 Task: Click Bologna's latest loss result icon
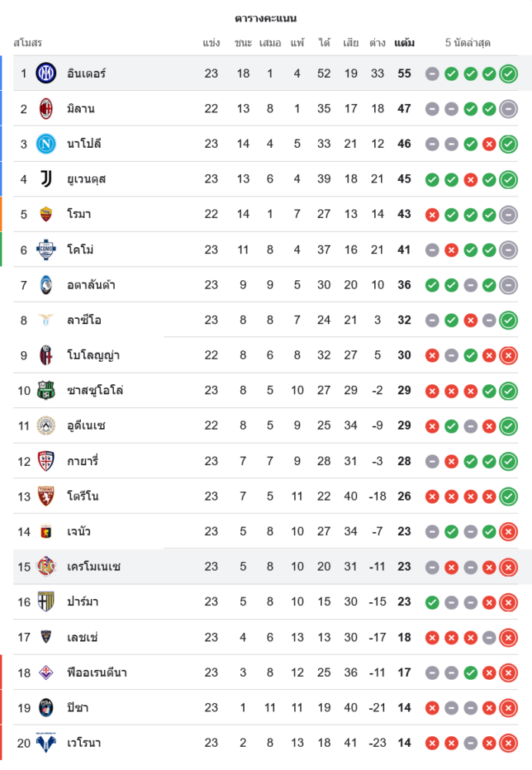click(x=507, y=356)
